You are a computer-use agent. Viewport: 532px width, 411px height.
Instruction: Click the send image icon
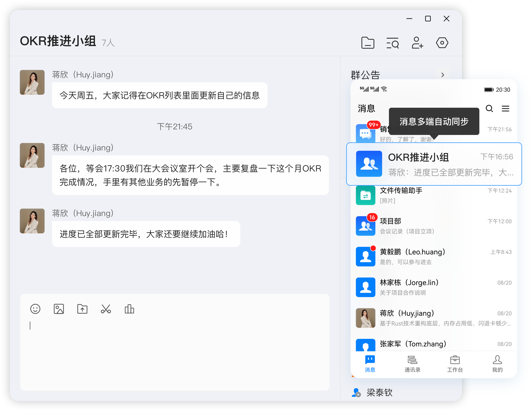coord(59,309)
